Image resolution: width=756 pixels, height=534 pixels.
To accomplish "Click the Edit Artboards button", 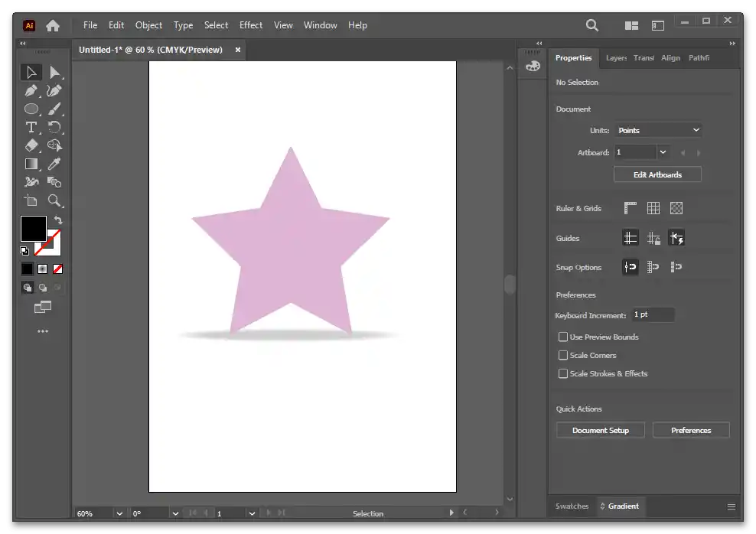I will (x=657, y=174).
